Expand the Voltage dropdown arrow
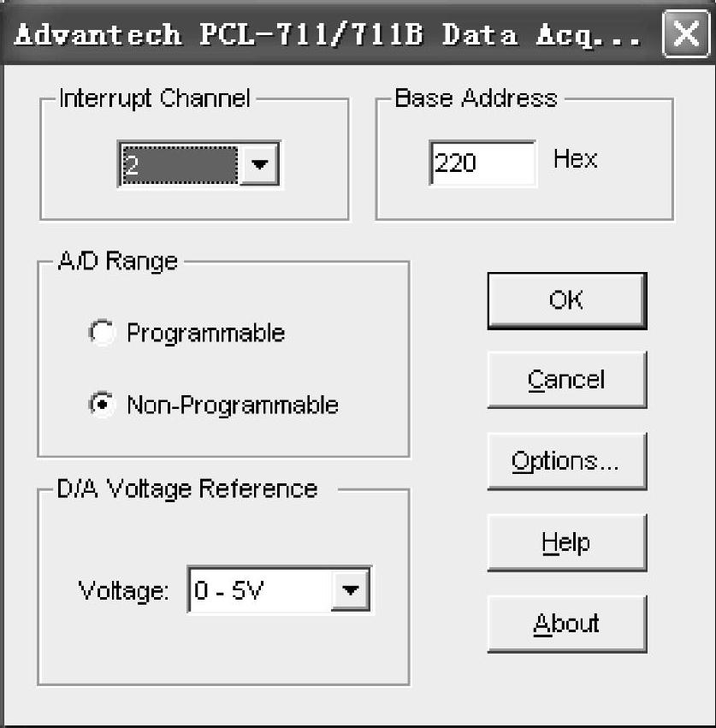This screenshot has width=716, height=728. click(351, 589)
